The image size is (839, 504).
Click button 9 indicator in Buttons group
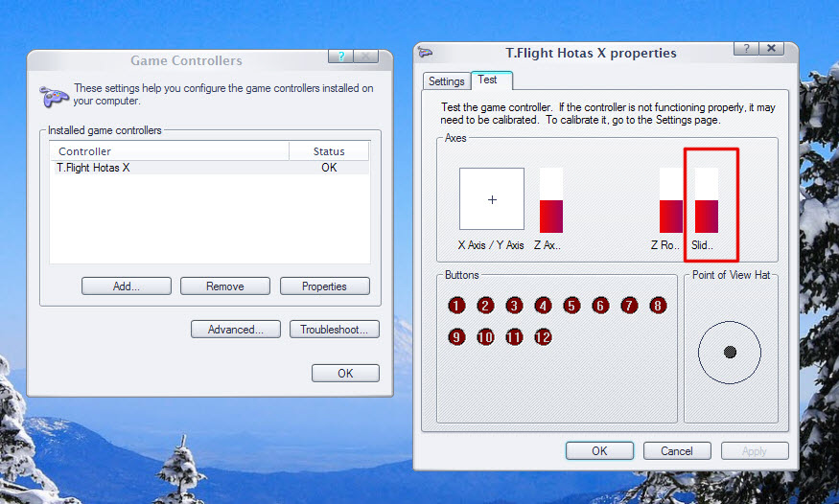coord(456,337)
